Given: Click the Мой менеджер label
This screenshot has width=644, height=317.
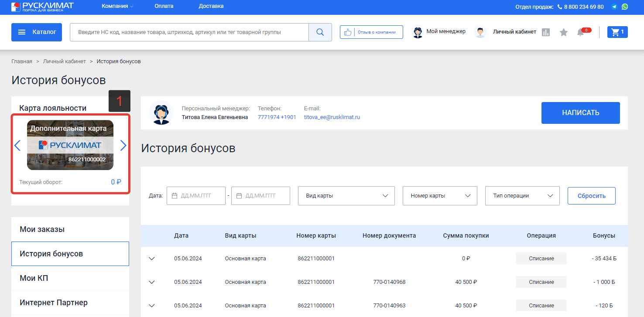Looking at the screenshot, I should pos(446,31).
